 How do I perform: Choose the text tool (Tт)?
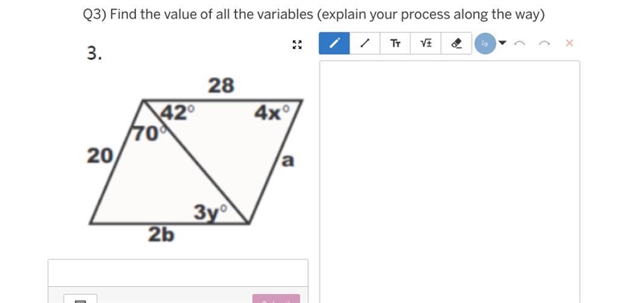coord(395,44)
